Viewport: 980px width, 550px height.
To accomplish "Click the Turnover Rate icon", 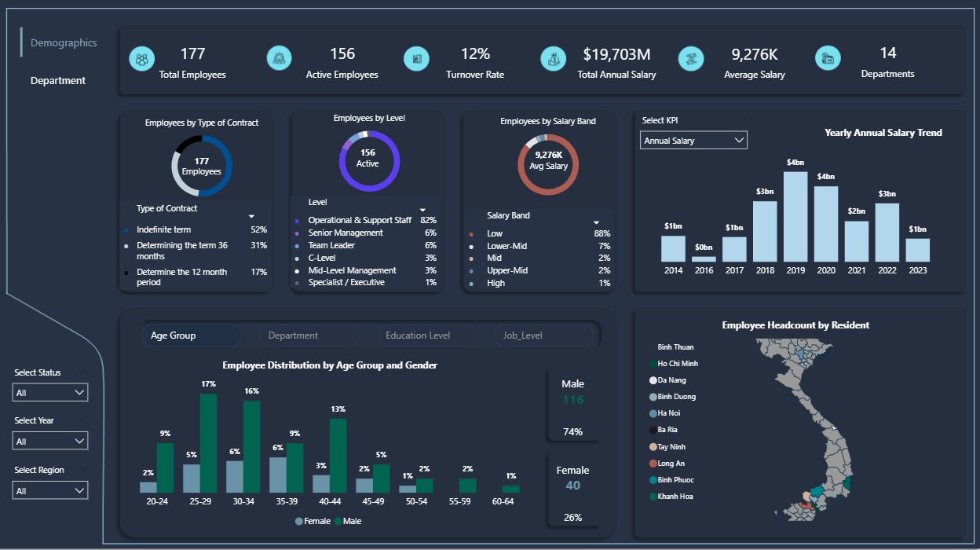I will point(416,58).
